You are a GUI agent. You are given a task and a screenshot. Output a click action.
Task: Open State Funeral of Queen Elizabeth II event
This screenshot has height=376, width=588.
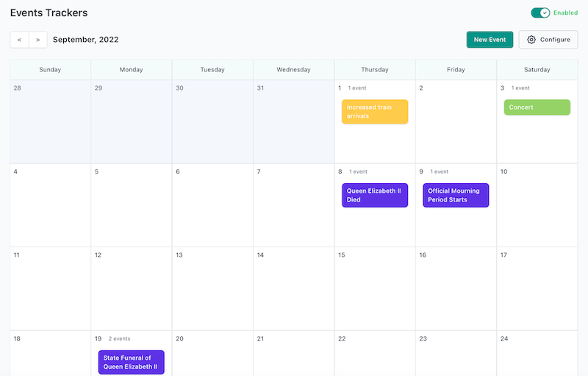pos(132,362)
